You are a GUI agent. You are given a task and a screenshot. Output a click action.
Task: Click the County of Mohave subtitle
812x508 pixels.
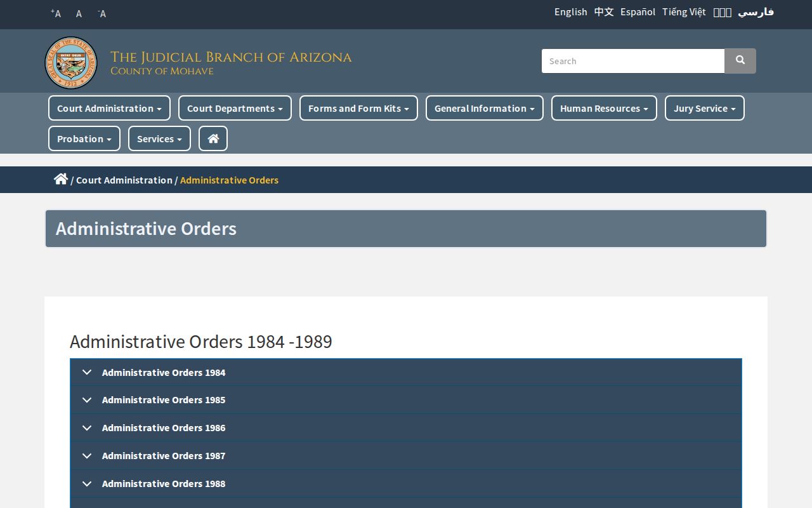tap(162, 71)
